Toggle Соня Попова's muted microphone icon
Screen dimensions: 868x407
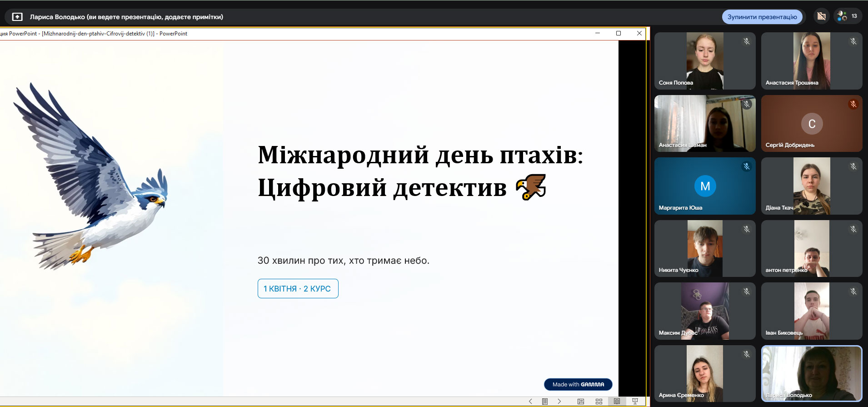[746, 41]
